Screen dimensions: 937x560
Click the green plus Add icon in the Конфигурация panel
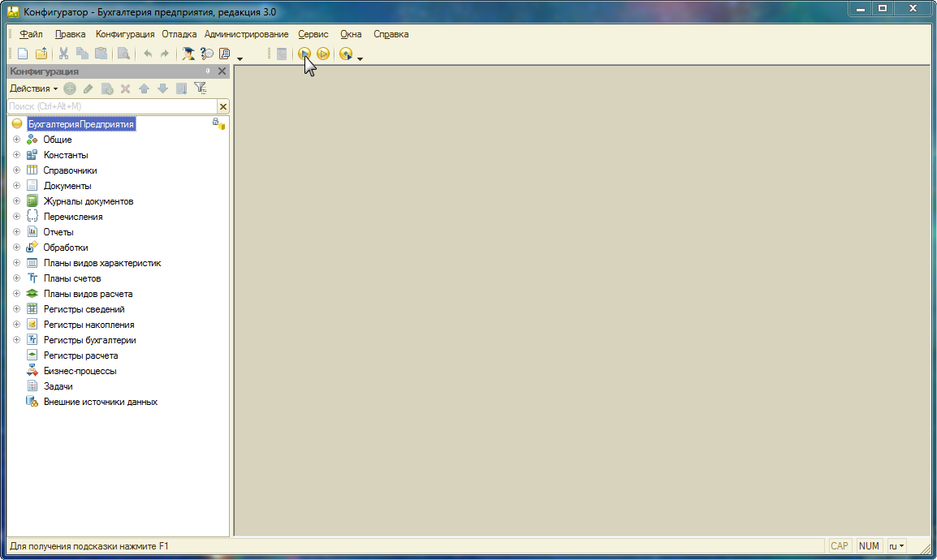[70, 88]
